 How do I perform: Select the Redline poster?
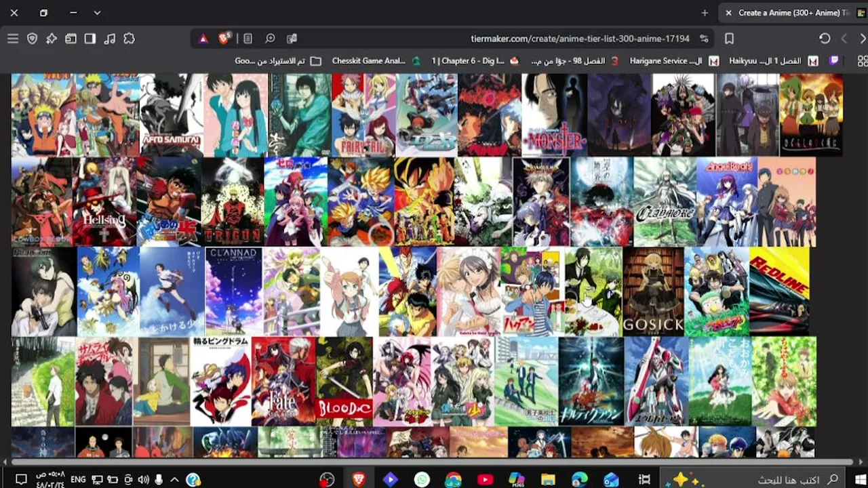pyautogui.click(x=779, y=291)
